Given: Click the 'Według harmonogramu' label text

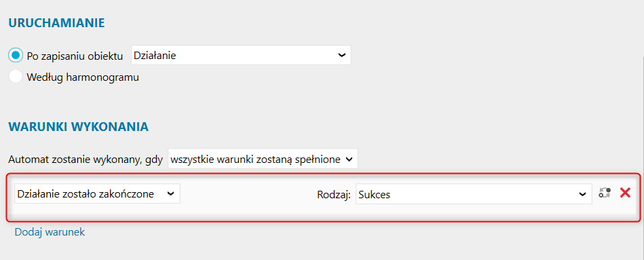Looking at the screenshot, I should tap(83, 77).
